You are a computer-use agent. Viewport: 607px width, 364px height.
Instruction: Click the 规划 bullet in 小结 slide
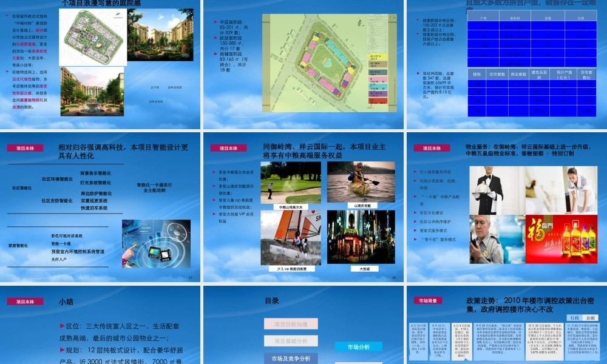(x=121, y=355)
